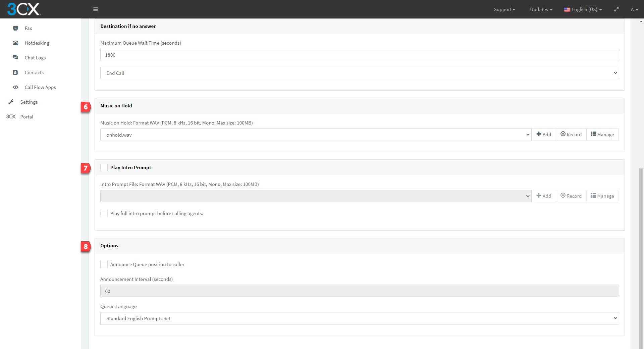Open the Portal link in the sidebar
Screen dimensions: 644x349
27,117
